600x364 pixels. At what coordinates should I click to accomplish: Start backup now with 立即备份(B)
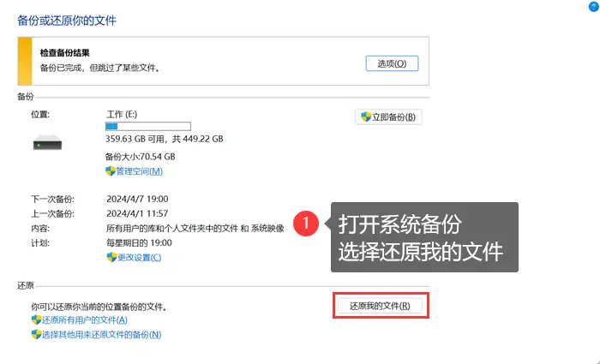388,117
